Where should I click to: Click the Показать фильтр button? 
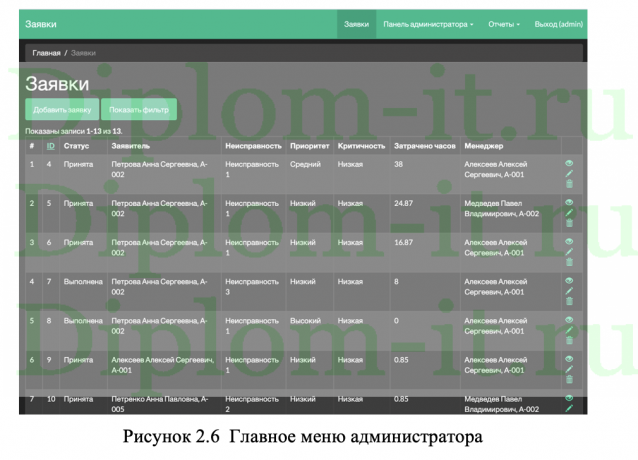[x=139, y=109]
